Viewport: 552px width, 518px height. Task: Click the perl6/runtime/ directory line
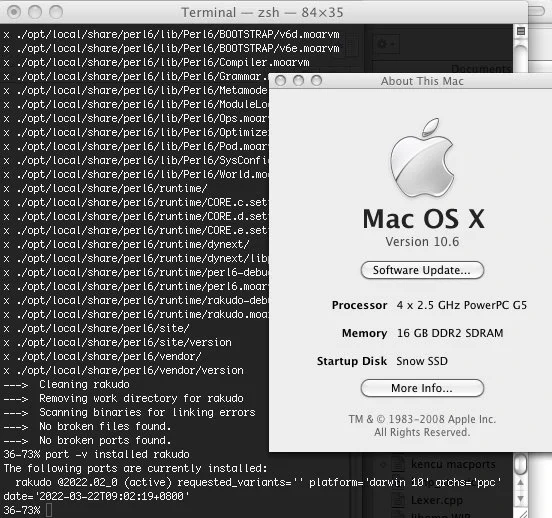pyautogui.click(x=106, y=188)
